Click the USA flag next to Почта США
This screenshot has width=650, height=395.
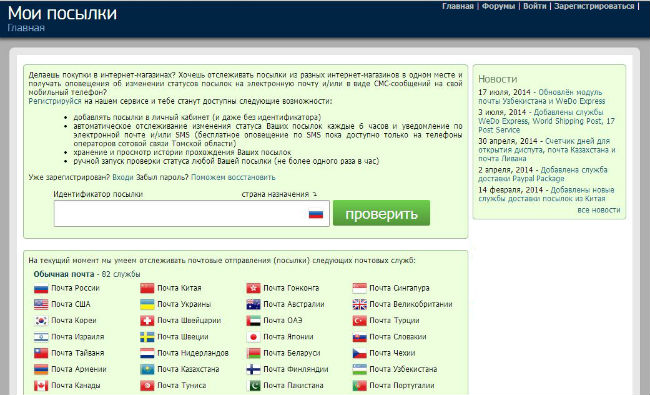[x=41, y=305]
